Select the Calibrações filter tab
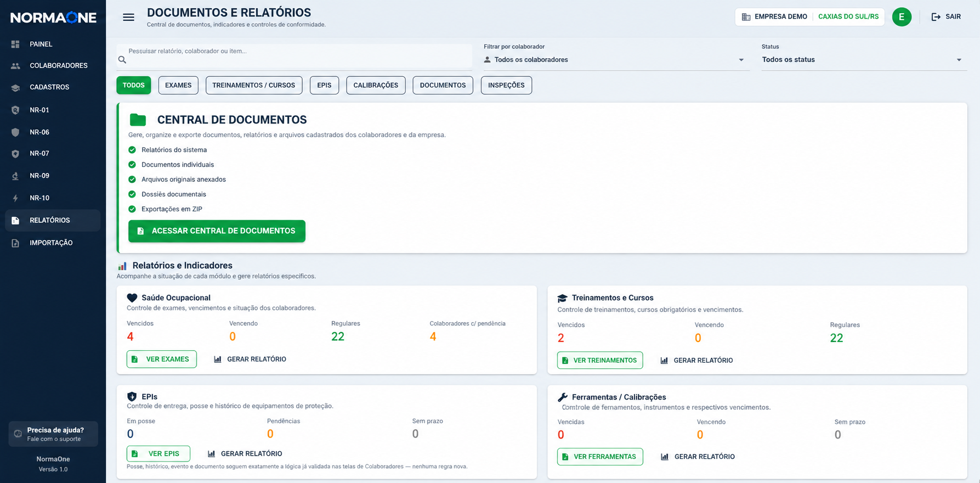 tap(376, 85)
